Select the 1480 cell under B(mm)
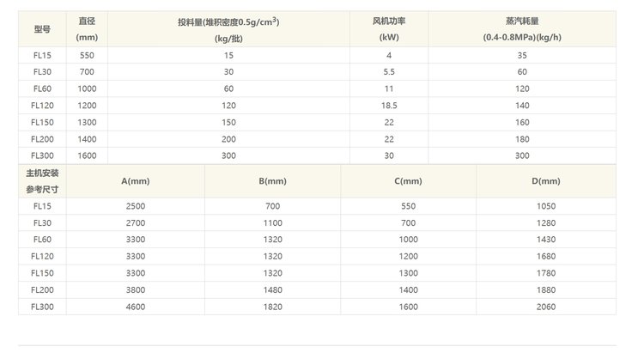This screenshot has width=644, height=359. (x=272, y=289)
